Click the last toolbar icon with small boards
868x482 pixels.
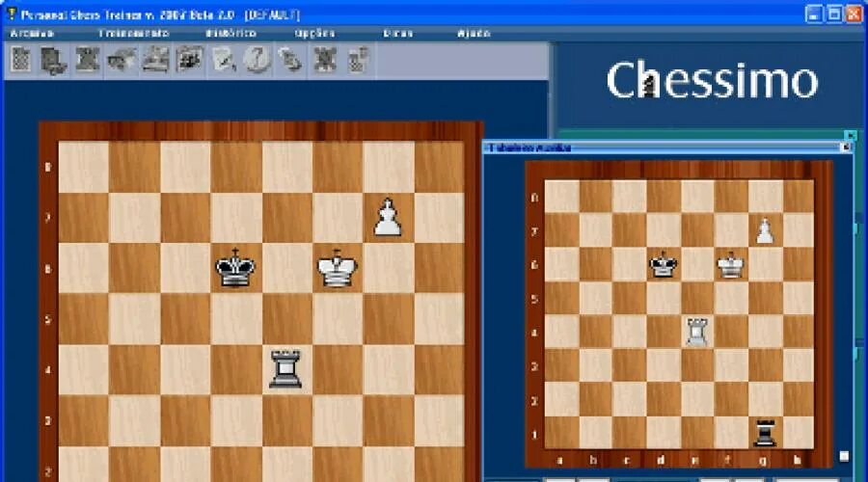tap(359, 60)
